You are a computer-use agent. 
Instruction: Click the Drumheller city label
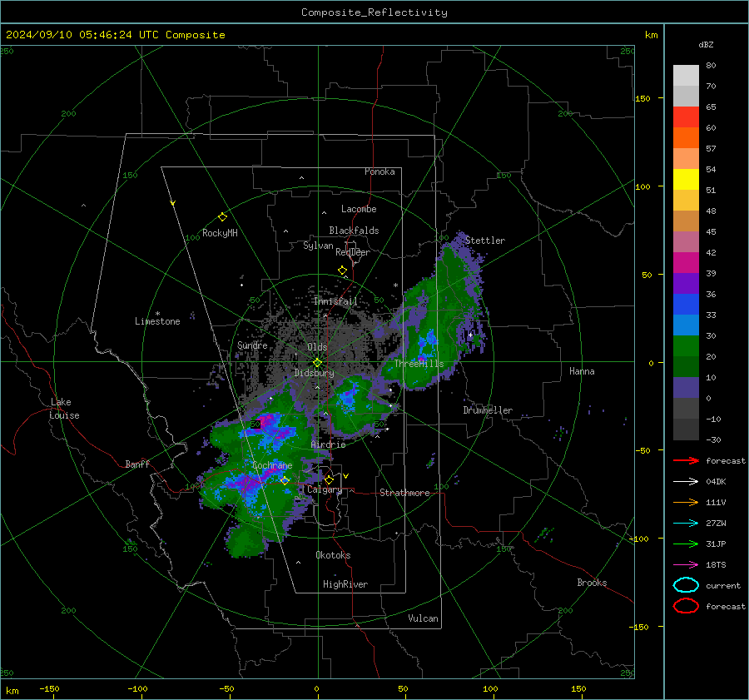(x=488, y=410)
